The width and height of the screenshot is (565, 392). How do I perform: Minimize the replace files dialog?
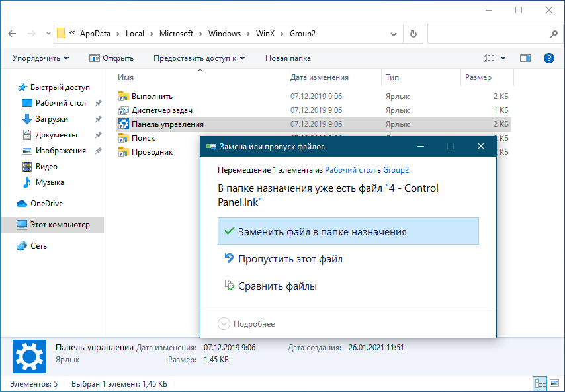(421, 146)
